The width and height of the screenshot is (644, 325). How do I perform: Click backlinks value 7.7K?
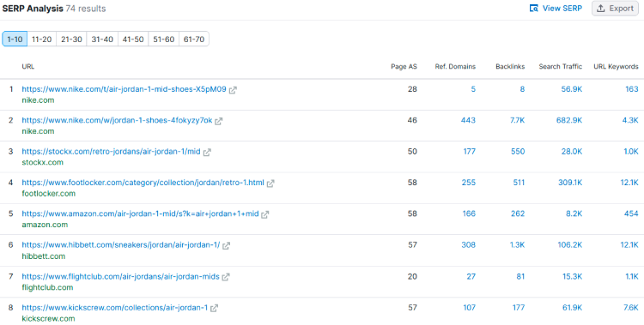(x=517, y=120)
